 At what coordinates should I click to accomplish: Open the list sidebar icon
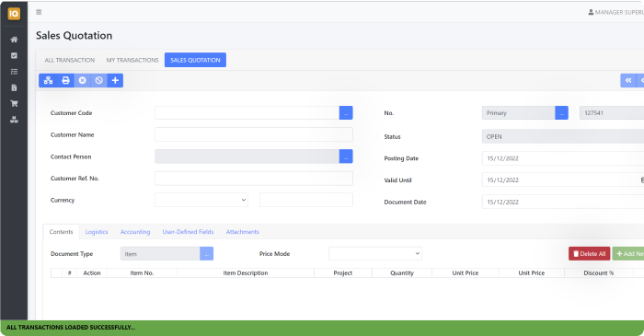(x=14, y=72)
